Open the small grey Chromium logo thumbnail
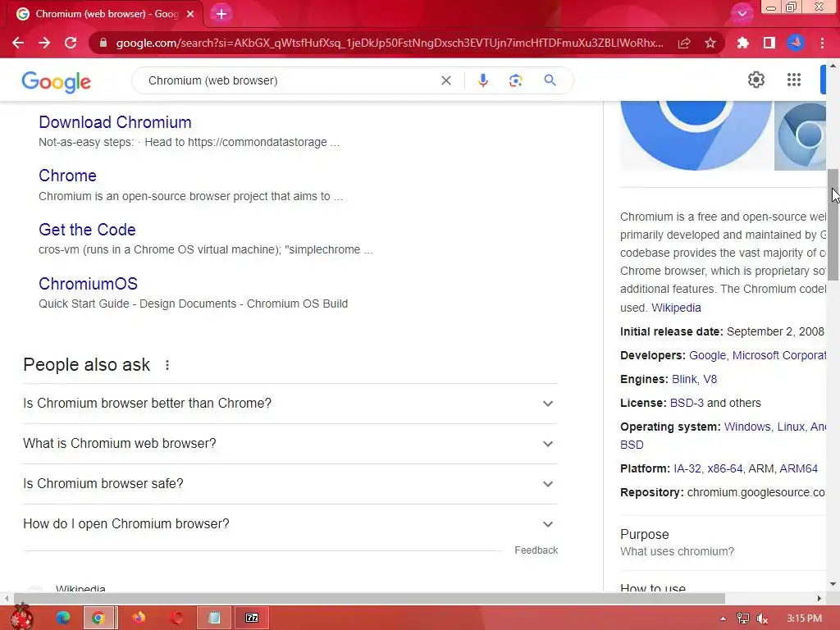 801,137
